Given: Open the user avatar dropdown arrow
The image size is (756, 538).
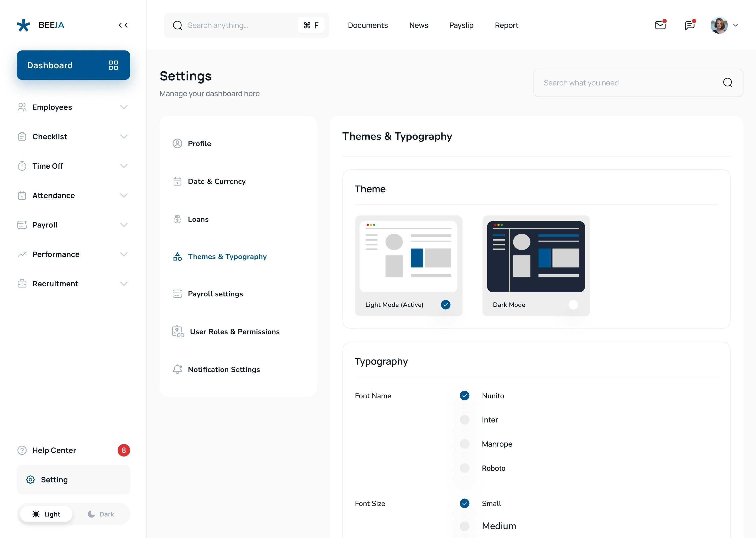Looking at the screenshot, I should (x=736, y=25).
